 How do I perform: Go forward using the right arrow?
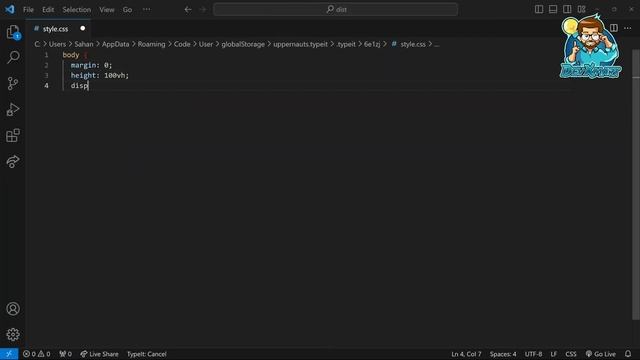coord(203,9)
